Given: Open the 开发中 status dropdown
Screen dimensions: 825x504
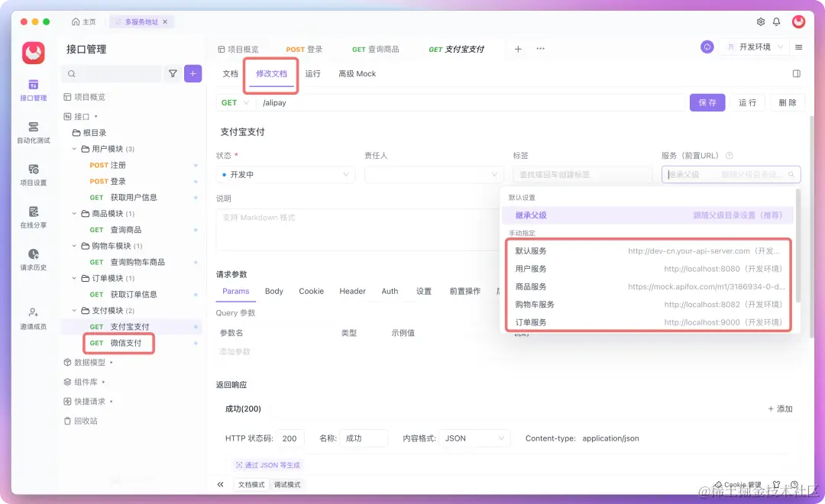Looking at the screenshot, I should click(x=285, y=174).
